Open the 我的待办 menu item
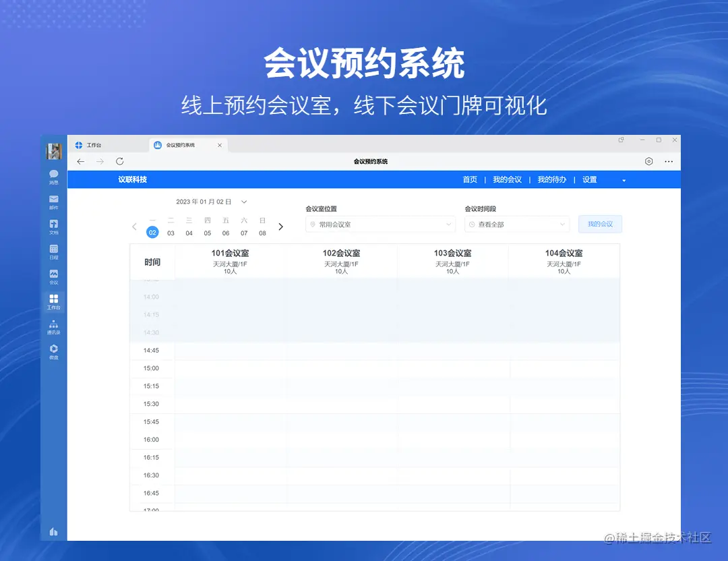This screenshot has width=728, height=561. pos(551,179)
